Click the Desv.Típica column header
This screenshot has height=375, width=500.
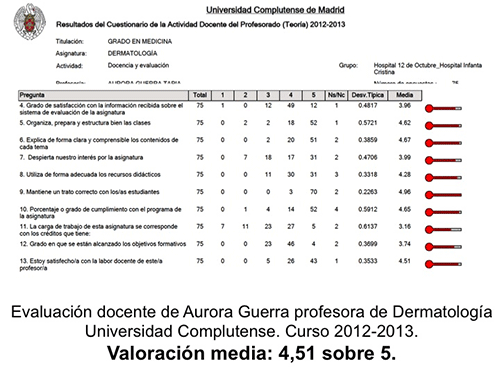368,95
